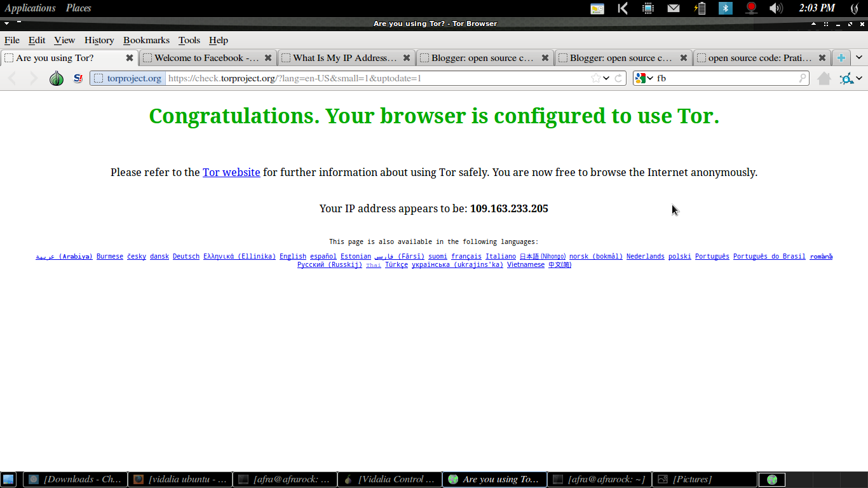Open the Edit menu
The height and width of the screenshot is (488, 868).
coord(37,40)
